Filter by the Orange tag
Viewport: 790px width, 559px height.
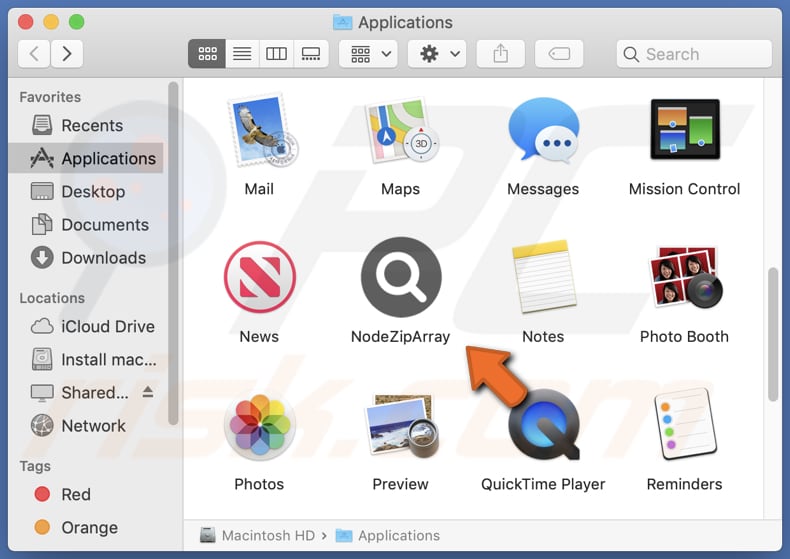pyautogui.click(x=86, y=527)
